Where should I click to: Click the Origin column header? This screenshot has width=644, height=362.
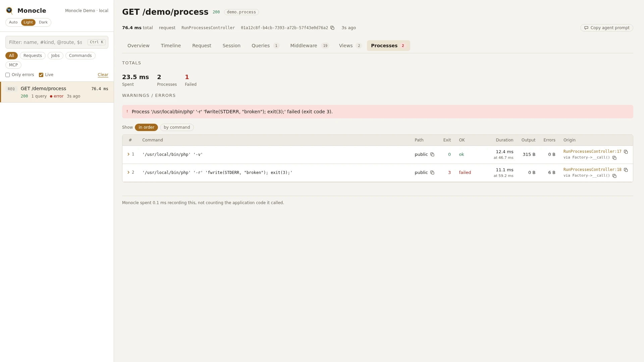pyautogui.click(x=570, y=140)
